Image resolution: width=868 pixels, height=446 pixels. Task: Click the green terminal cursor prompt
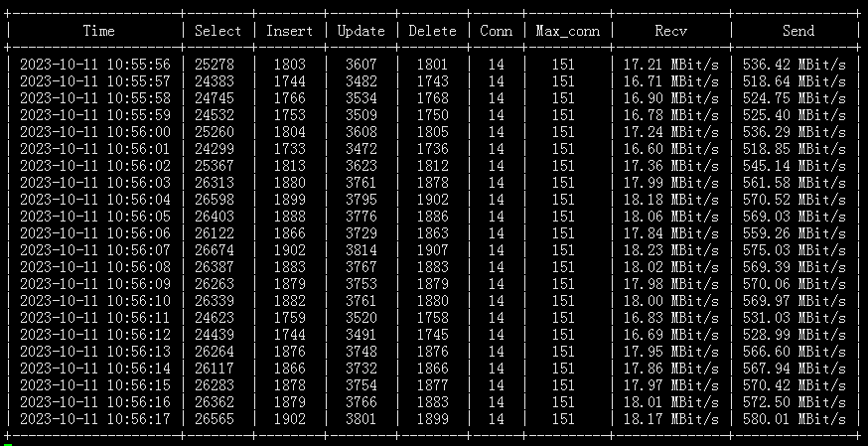click(x=7, y=444)
